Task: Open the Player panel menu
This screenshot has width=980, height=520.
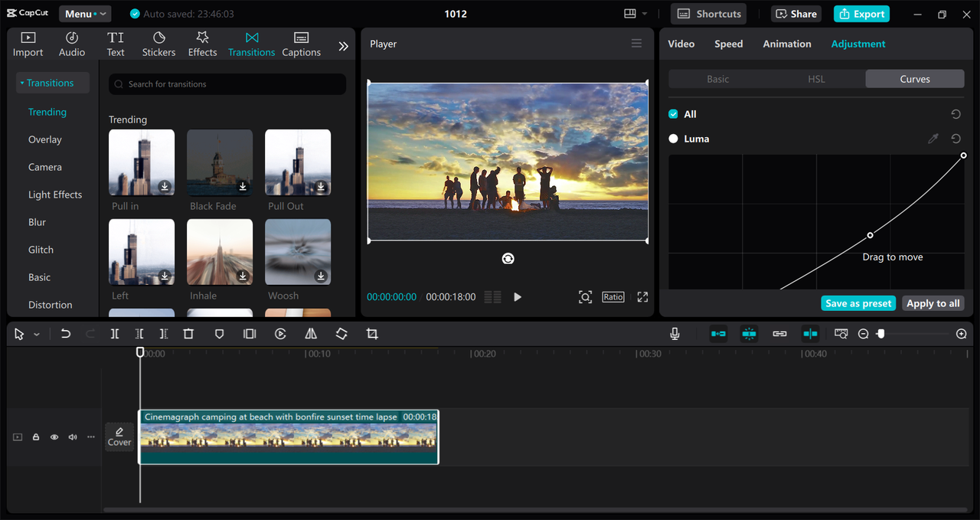Action: coord(636,44)
